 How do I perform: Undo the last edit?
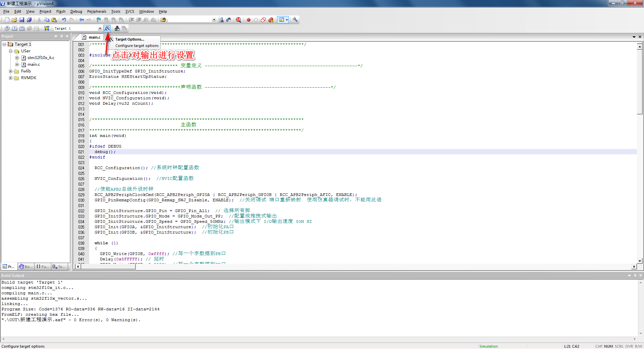coord(64,20)
